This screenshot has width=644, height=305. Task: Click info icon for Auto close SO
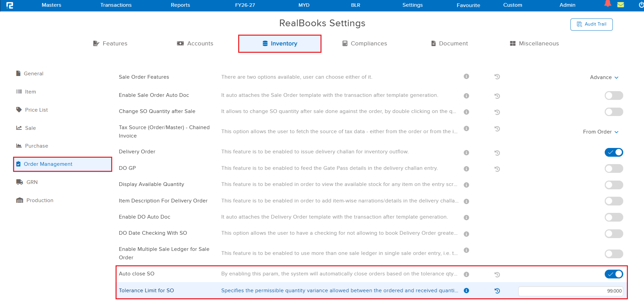click(x=466, y=274)
